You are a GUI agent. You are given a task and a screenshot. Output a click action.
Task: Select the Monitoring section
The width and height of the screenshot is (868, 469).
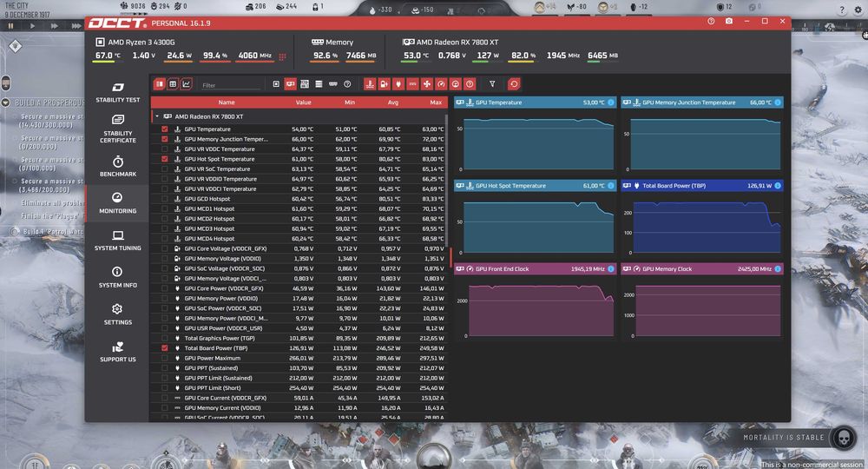coord(117,203)
